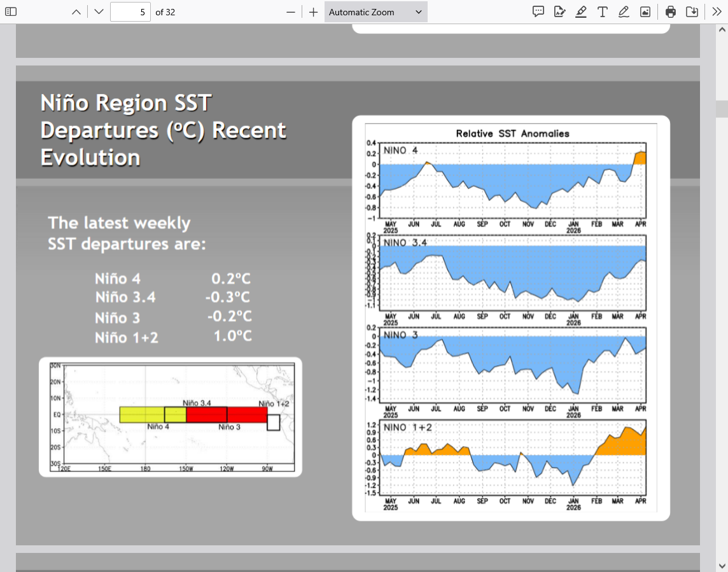Toggle the sidebar panel
The width and height of the screenshot is (728, 572).
click(x=11, y=11)
